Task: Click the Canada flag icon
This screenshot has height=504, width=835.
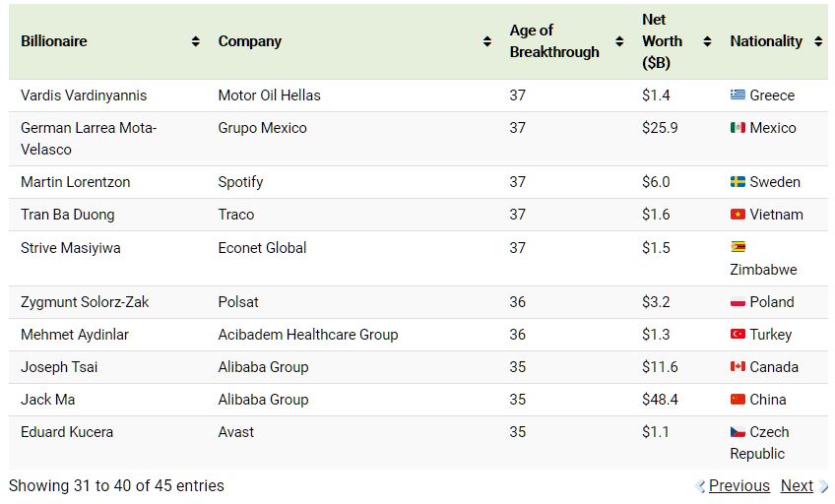Action: pos(738,367)
